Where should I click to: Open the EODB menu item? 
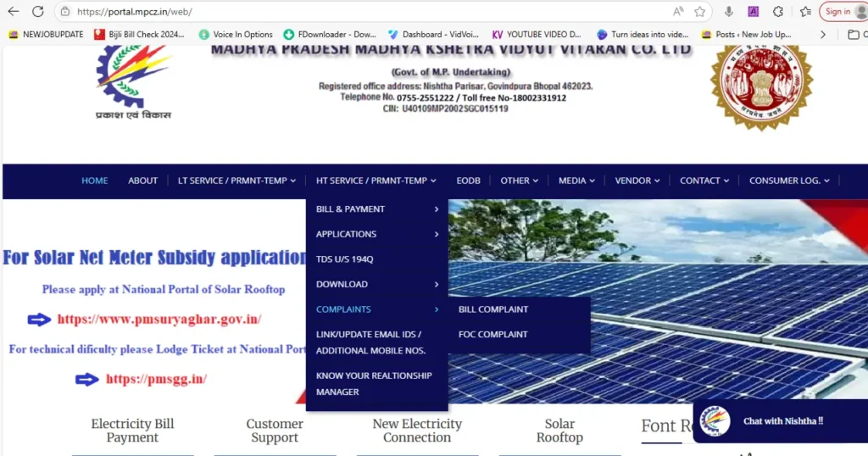(468, 181)
